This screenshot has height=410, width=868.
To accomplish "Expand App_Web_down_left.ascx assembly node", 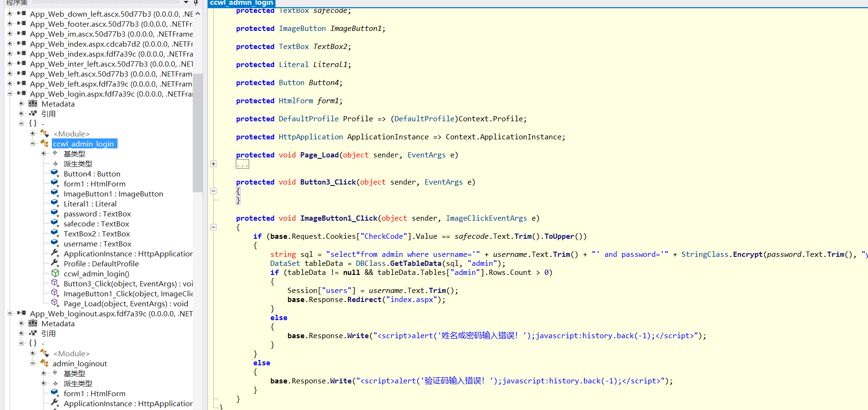I will (10, 14).
